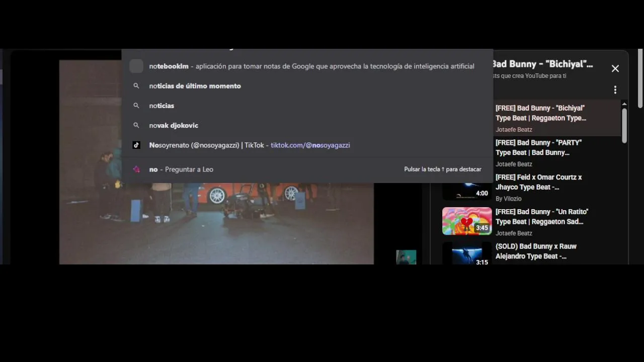Open the Nosoyrenato TikTok suggestion
The height and width of the screenshot is (362, 644).
click(307, 145)
